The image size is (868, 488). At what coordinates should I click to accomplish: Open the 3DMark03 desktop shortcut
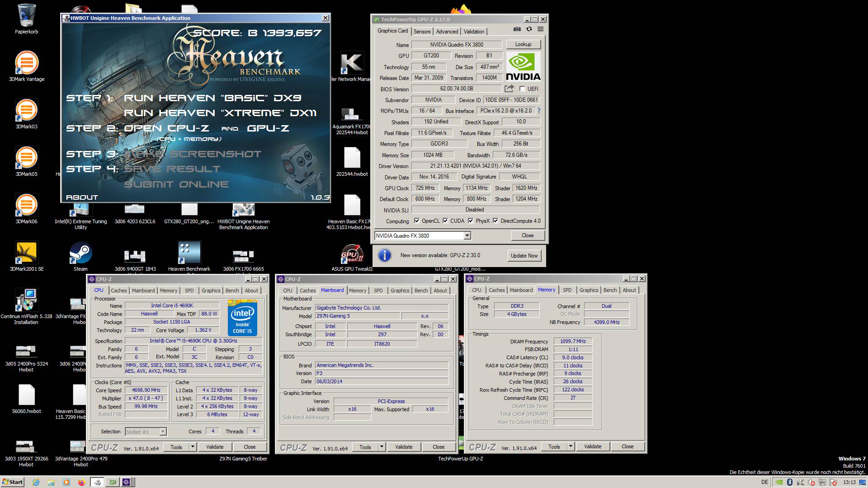(x=26, y=114)
